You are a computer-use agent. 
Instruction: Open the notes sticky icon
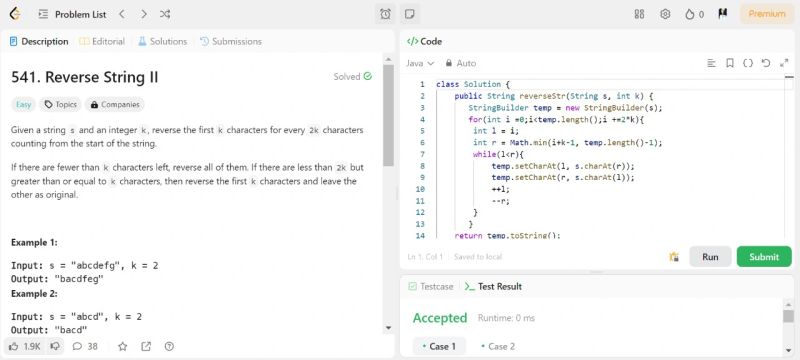click(x=409, y=14)
